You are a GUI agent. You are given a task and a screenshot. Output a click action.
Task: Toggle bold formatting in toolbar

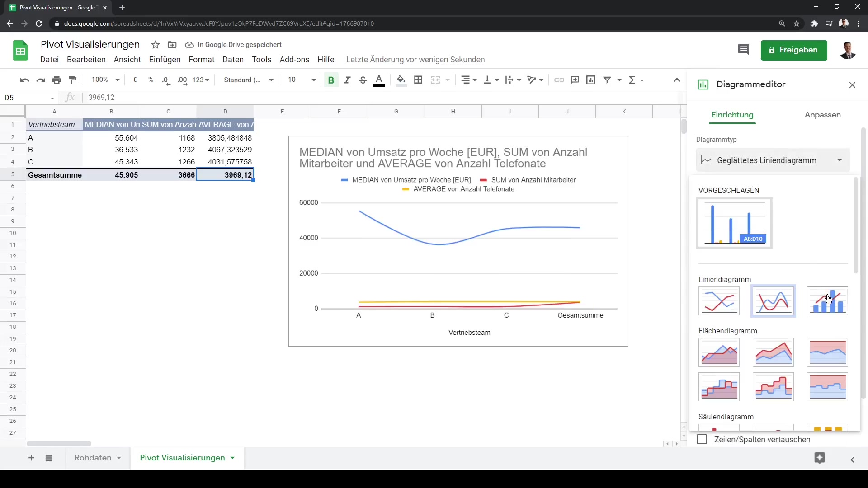click(x=331, y=80)
